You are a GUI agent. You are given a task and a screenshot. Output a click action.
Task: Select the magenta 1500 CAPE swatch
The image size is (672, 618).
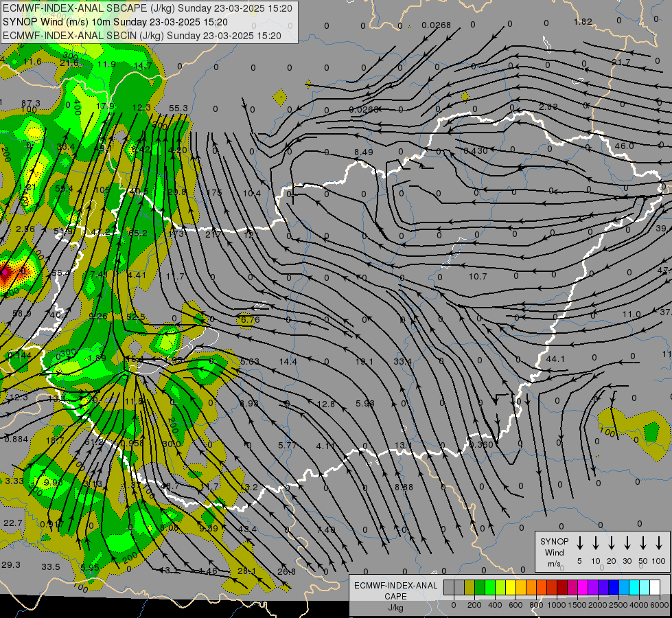click(583, 587)
